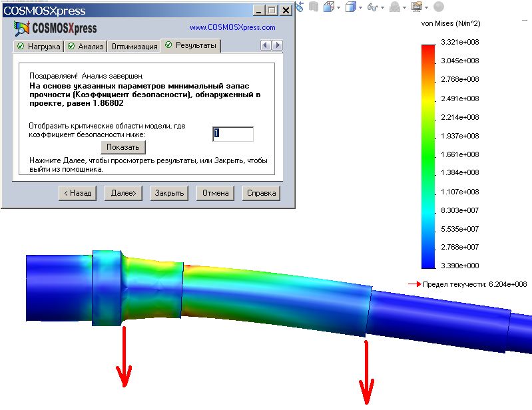
Task: Expand the Apply Scene dropdown arrow
Action: click(x=404, y=8)
